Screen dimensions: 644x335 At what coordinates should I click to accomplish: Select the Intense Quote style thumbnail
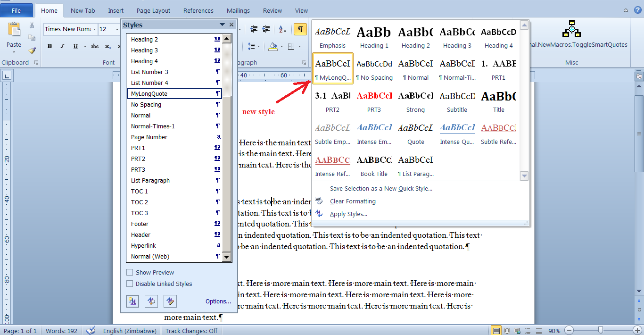click(x=457, y=134)
